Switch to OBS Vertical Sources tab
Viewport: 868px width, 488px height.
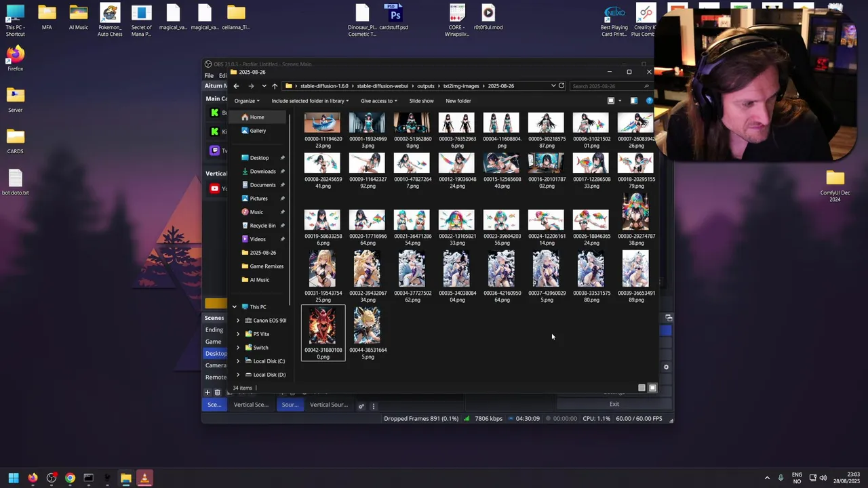329,405
